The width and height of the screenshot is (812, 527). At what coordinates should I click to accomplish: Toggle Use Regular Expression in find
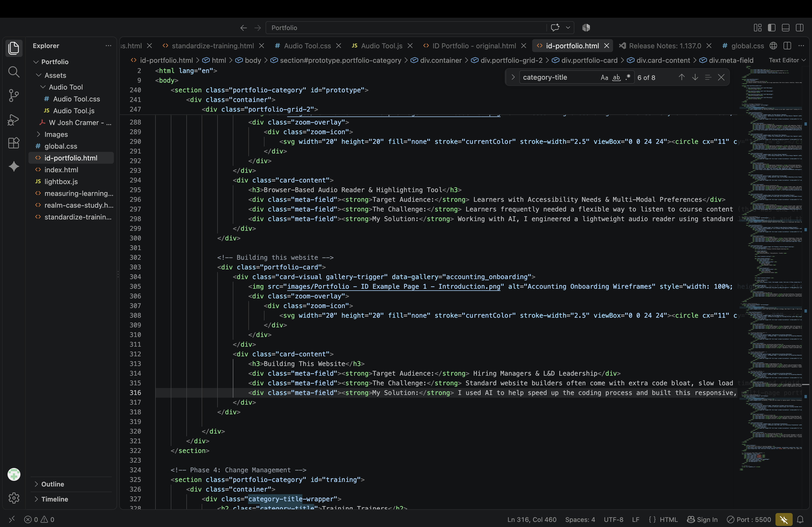[x=628, y=78]
